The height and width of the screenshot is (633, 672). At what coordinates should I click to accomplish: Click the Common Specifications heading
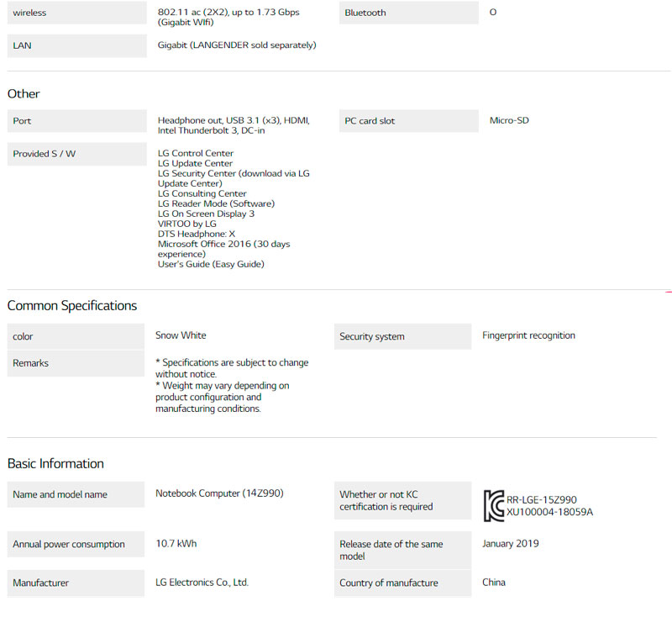(72, 305)
